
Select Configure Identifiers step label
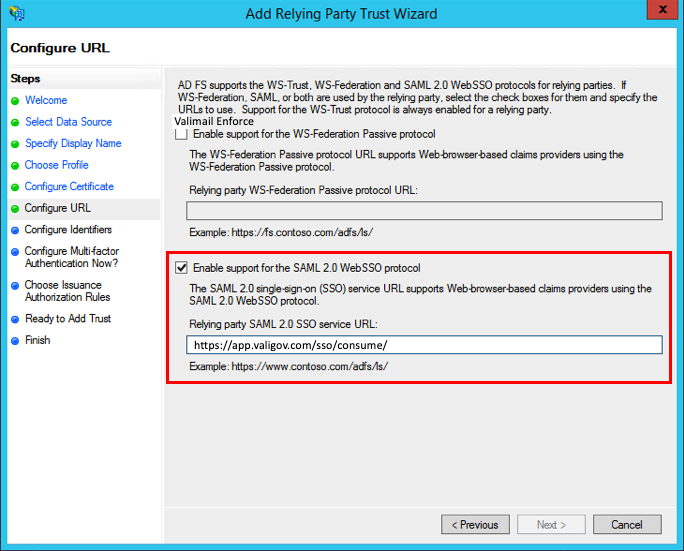tap(68, 229)
